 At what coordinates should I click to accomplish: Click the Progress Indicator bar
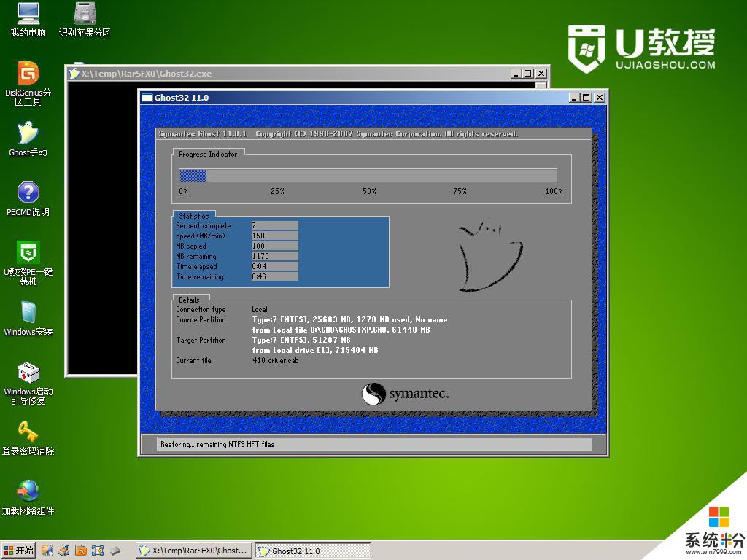point(368,175)
